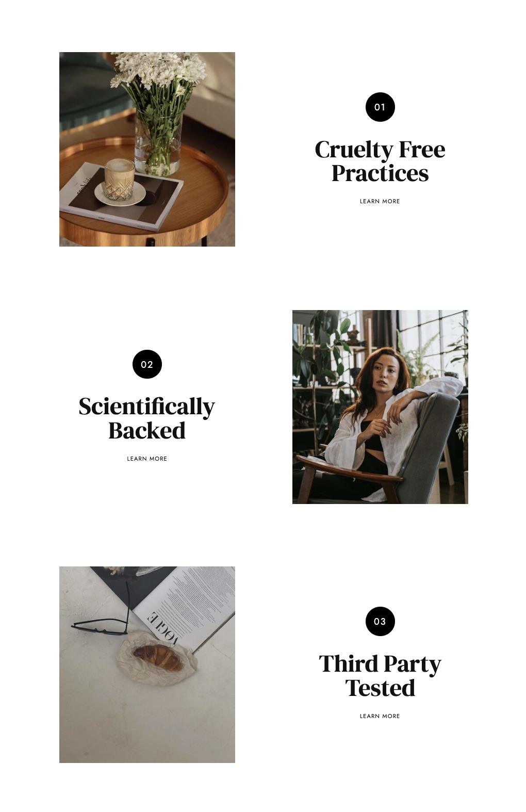Click the magazine beneath the coffee saucer
The width and height of the screenshot is (526, 812).
point(121,197)
